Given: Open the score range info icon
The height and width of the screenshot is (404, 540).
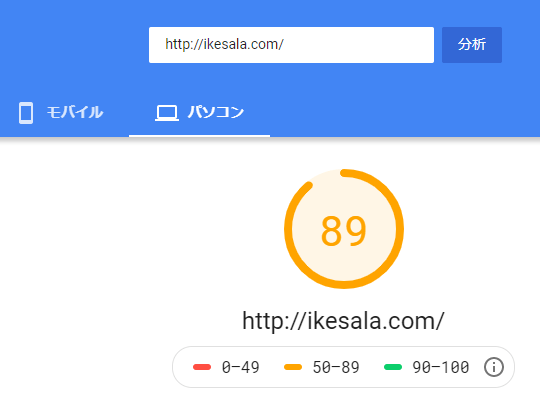Looking at the screenshot, I should [x=494, y=367].
